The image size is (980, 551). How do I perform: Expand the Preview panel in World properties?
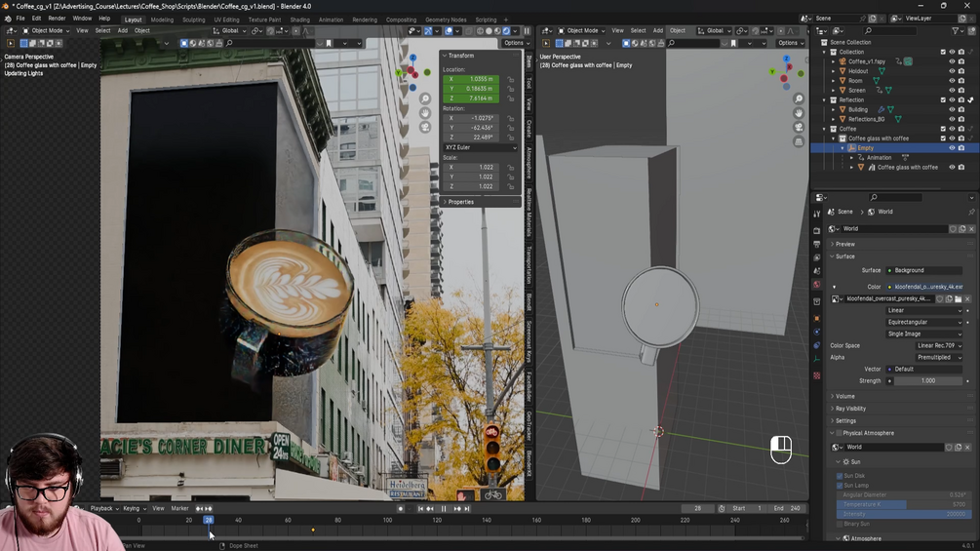[x=845, y=244]
